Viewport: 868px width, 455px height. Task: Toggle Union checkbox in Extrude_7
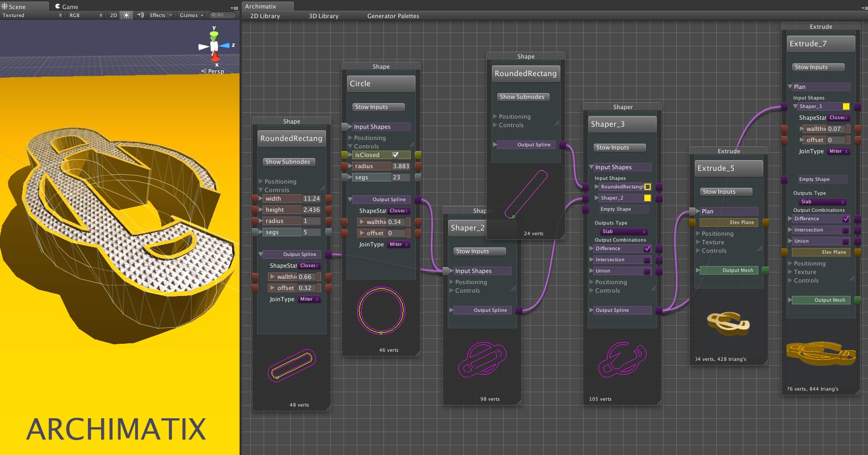pos(846,241)
